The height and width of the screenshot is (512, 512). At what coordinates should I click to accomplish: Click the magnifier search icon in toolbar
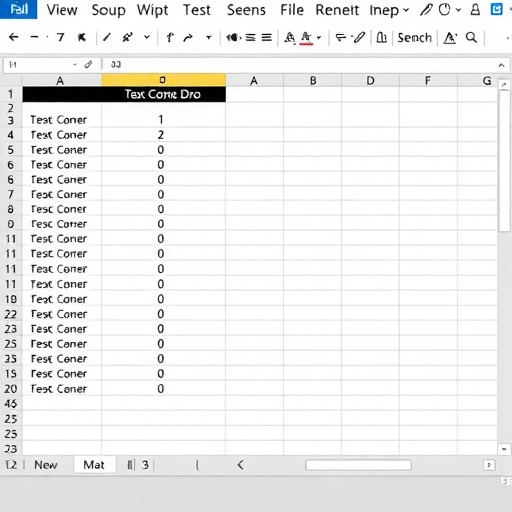click(471, 37)
